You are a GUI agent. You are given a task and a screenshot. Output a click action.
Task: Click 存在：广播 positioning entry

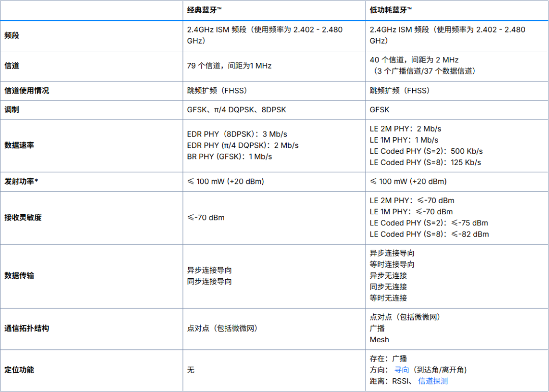pos(388,359)
